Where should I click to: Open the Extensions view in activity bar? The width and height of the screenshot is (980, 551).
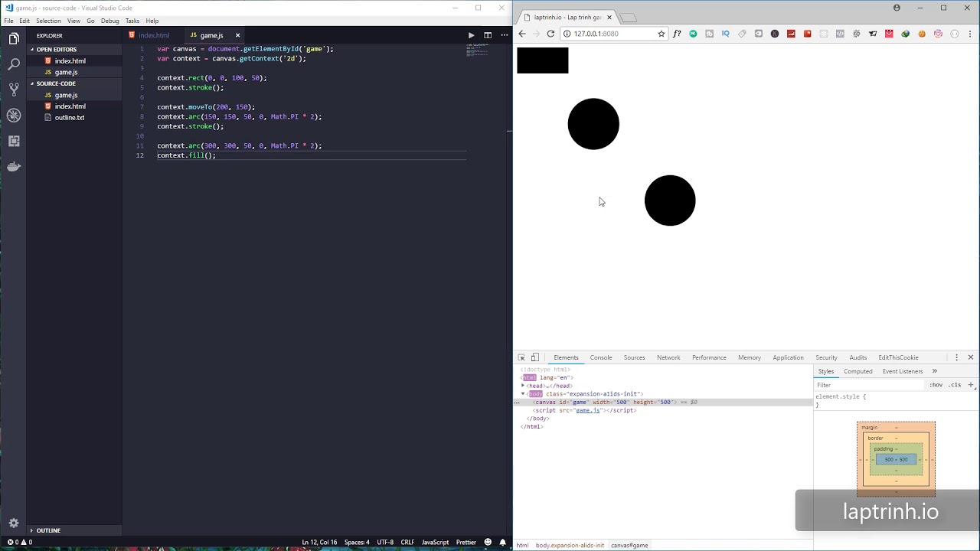tap(14, 141)
